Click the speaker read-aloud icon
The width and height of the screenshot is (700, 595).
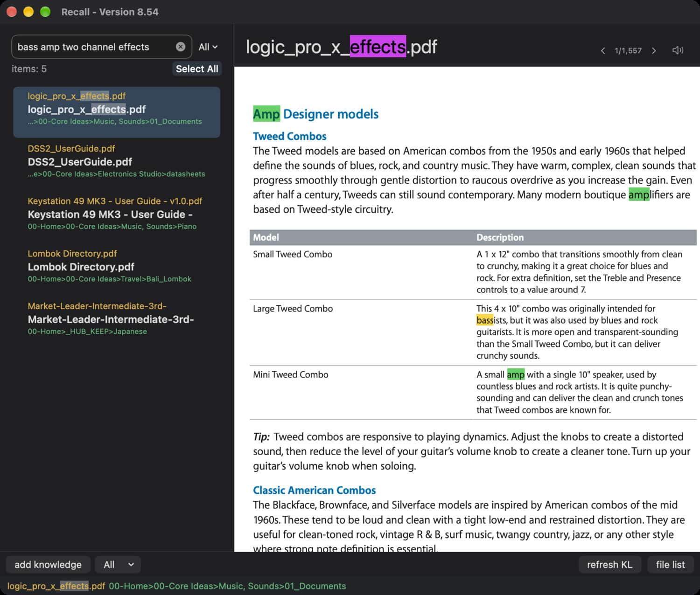tap(678, 50)
